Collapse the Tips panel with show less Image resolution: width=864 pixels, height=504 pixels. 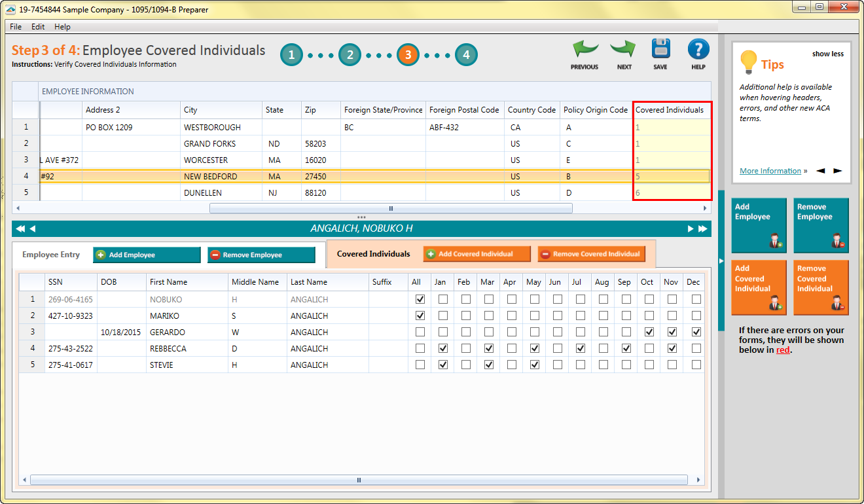828,54
